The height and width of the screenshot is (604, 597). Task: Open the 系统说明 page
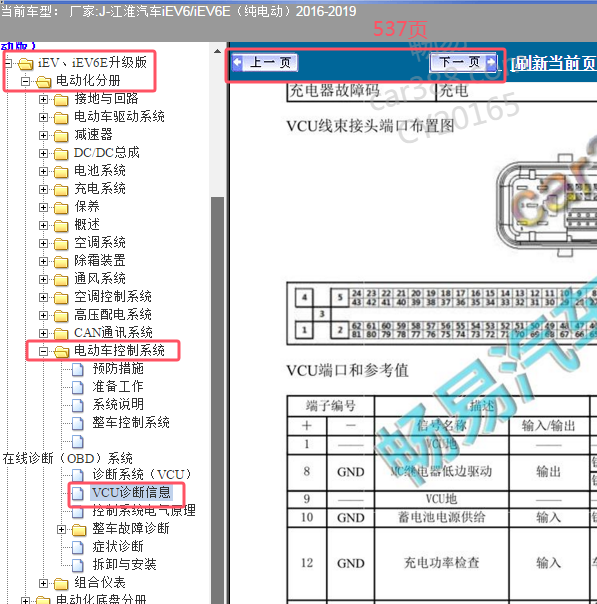point(118,404)
